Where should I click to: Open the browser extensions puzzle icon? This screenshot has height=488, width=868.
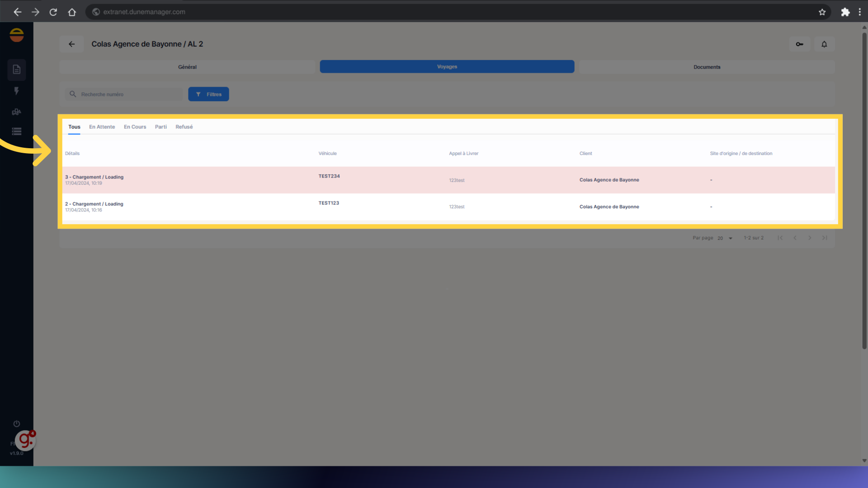(845, 12)
